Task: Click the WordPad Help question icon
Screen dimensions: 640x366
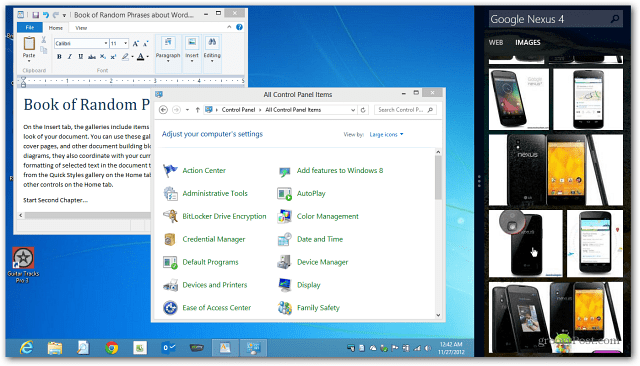Action: [x=240, y=27]
